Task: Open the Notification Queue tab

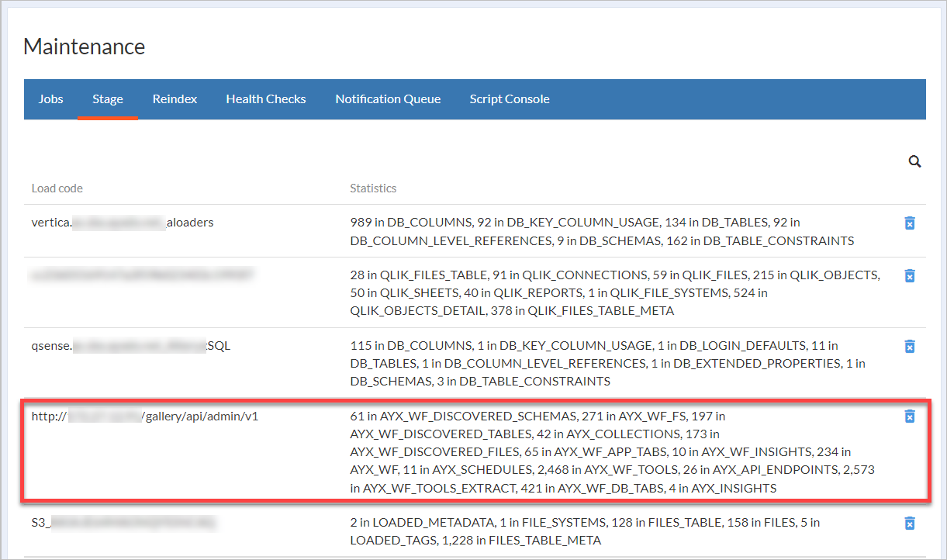Action: tap(388, 99)
